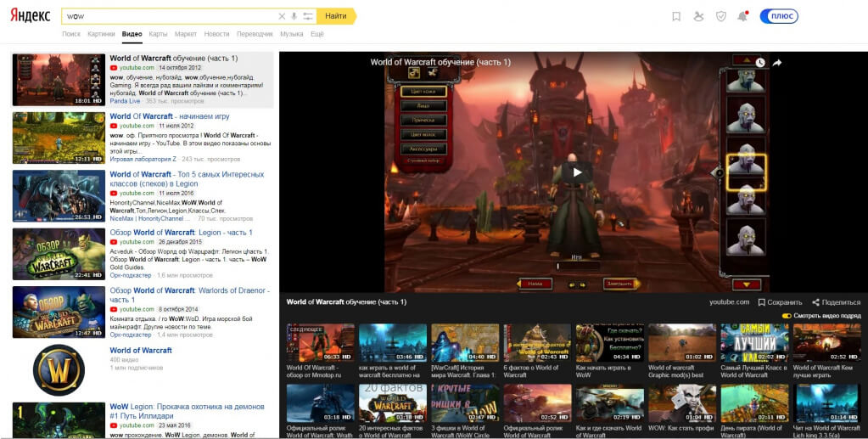The image size is (868, 439).
Task: Click the video title overlay in player
Action: (x=440, y=62)
